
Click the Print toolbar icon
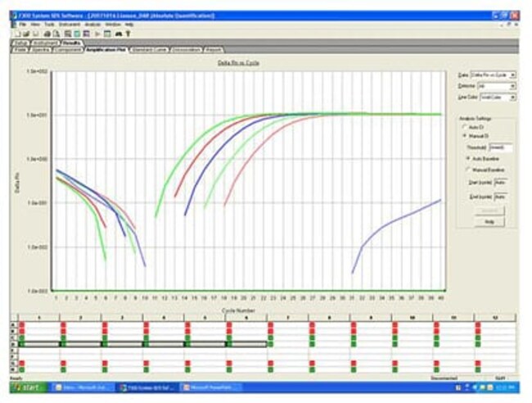click(x=47, y=34)
